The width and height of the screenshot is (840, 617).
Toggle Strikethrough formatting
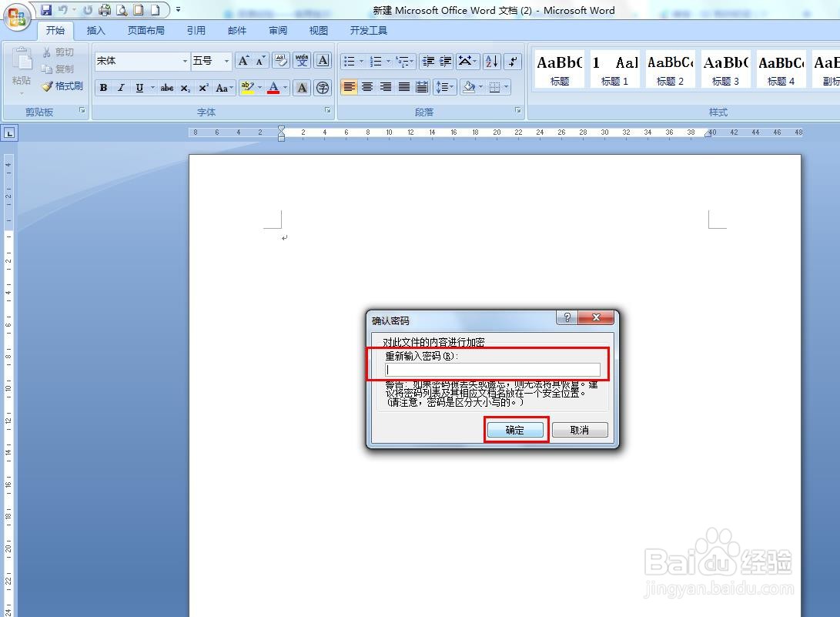pyautogui.click(x=166, y=87)
